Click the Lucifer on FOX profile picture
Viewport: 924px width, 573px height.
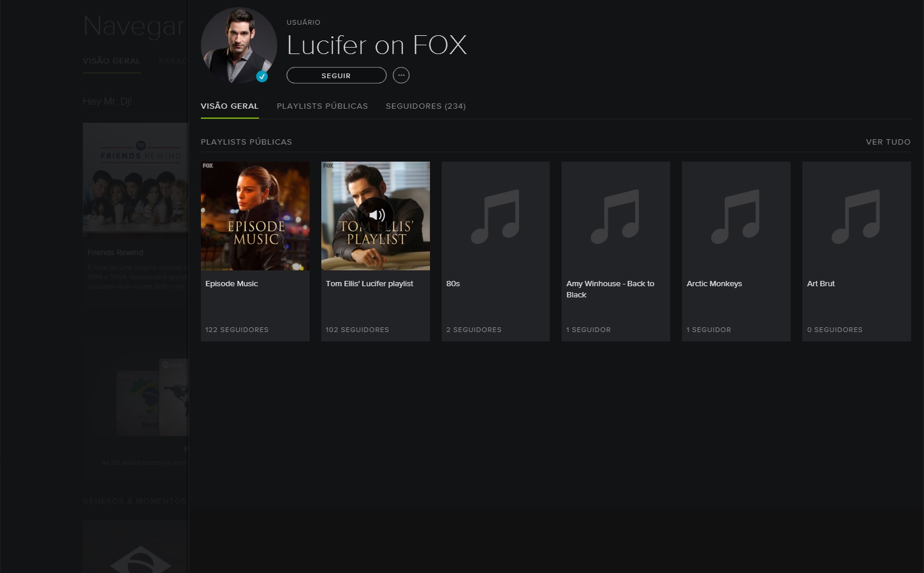(x=238, y=45)
